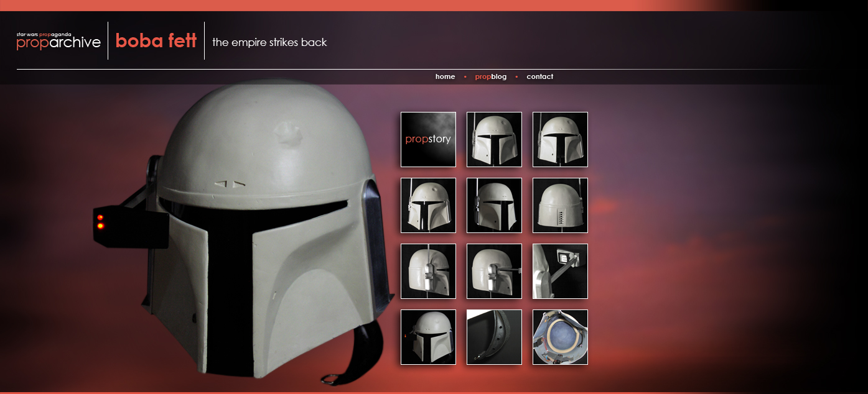This screenshot has width=868, height=394.
Task: Click the boba fett title heading
Action: (156, 41)
